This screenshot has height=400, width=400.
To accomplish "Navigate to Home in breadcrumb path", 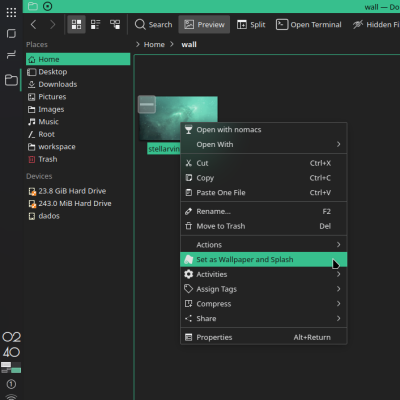I will coord(154,44).
